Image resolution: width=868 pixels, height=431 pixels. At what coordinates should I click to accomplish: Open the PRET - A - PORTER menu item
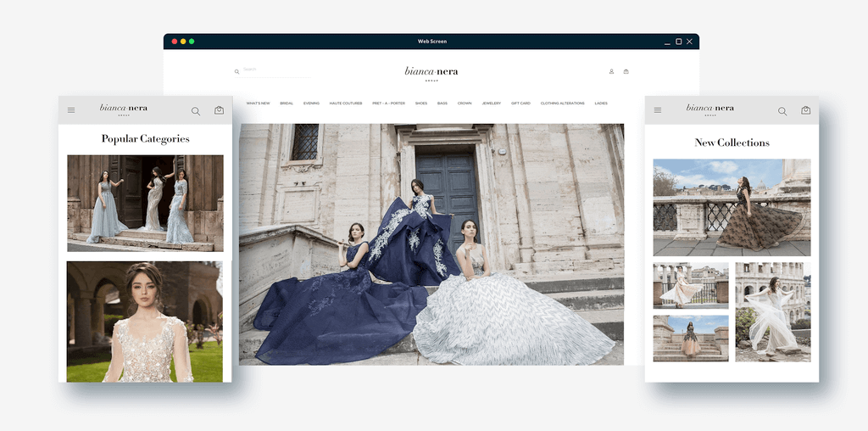point(388,104)
